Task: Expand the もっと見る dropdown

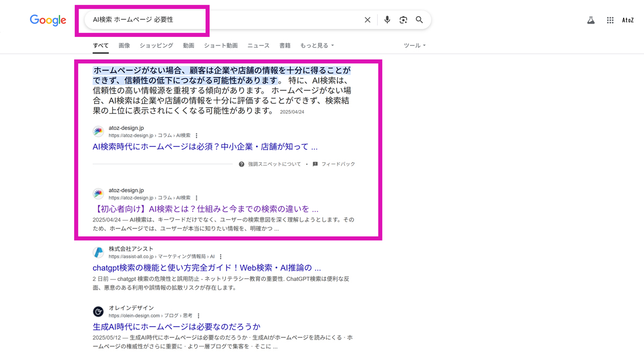Action: click(x=317, y=46)
